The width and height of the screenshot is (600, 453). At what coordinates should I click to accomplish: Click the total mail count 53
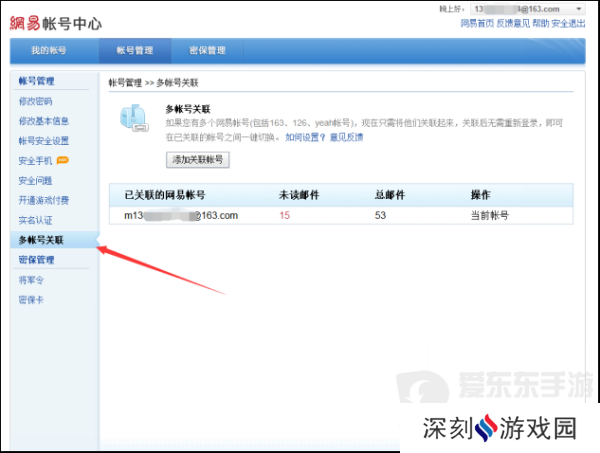[x=380, y=215]
